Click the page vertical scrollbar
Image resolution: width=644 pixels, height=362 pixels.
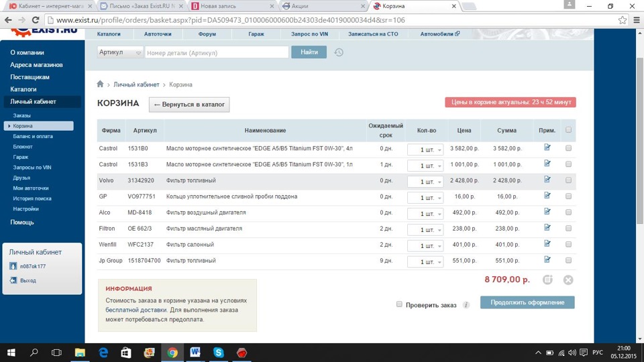(x=639, y=139)
